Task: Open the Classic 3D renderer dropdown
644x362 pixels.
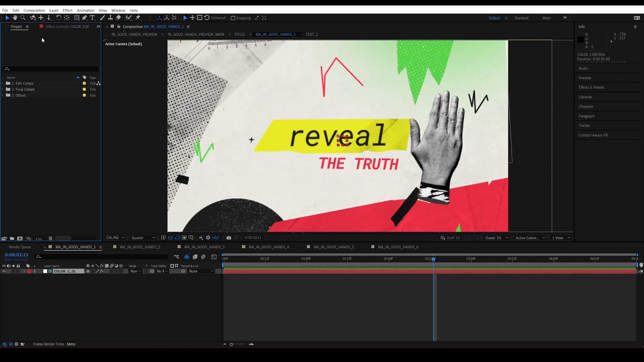Action: [x=496, y=238]
